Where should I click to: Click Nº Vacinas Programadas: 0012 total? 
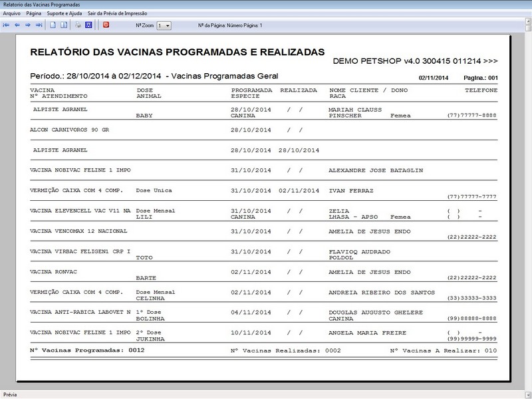(x=87, y=350)
